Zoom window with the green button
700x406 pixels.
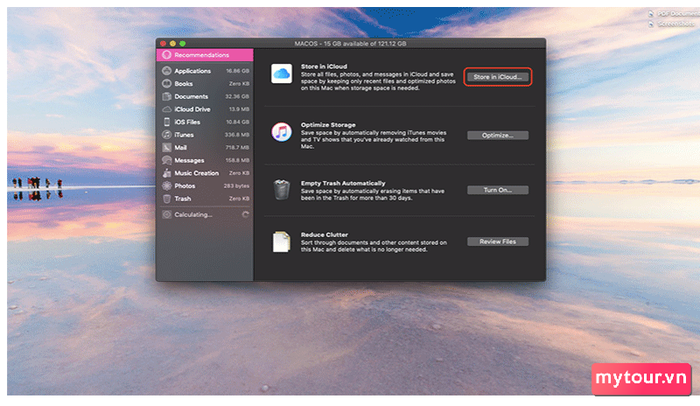point(183,43)
